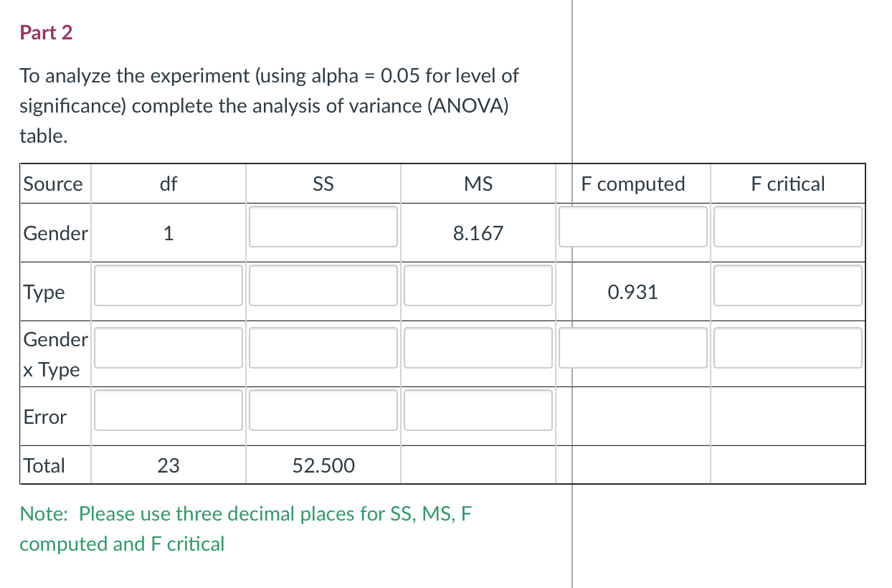This screenshot has height=588, width=892.
Task: Click the MS input field for Type
Action: (478, 286)
